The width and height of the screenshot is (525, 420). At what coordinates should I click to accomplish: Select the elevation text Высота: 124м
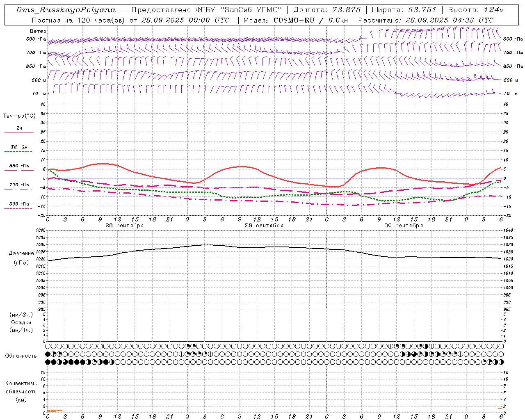click(x=476, y=10)
